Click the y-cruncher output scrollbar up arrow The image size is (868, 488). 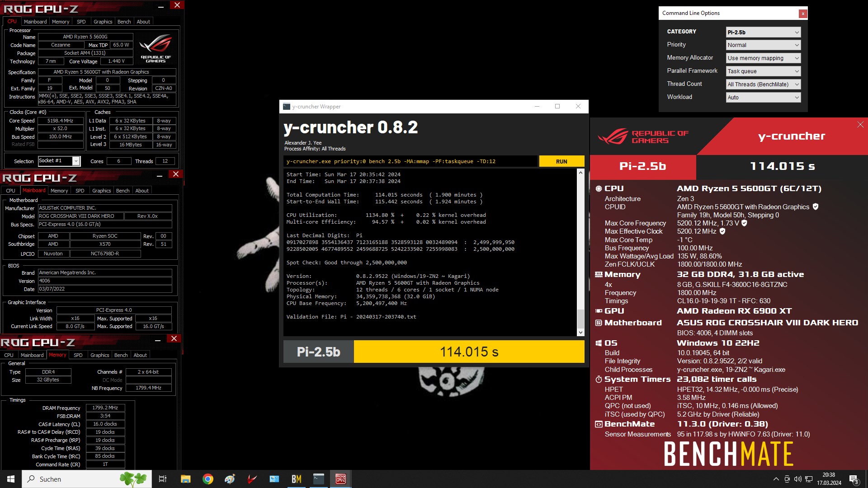tap(580, 173)
